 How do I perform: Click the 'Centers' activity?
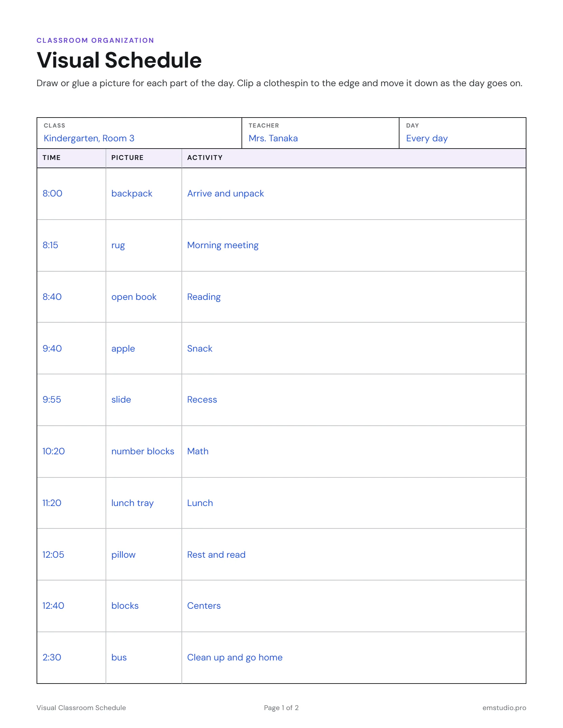(x=354, y=606)
